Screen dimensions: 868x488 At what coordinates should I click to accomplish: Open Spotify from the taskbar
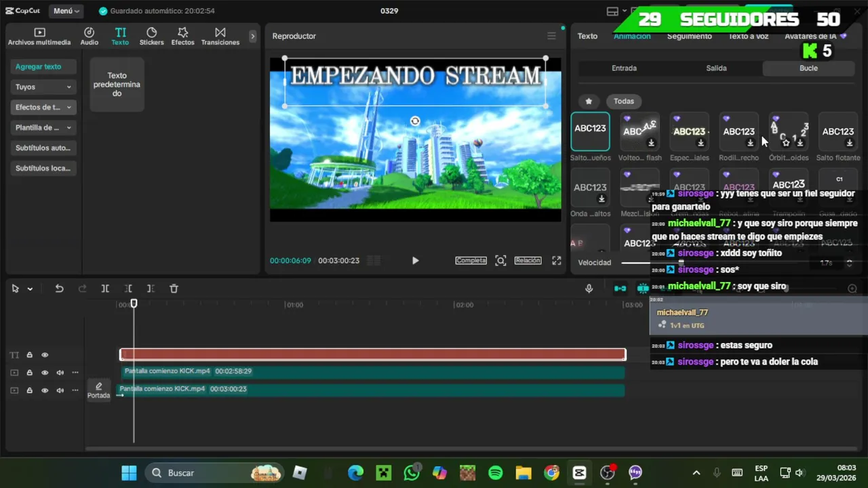coord(496,472)
